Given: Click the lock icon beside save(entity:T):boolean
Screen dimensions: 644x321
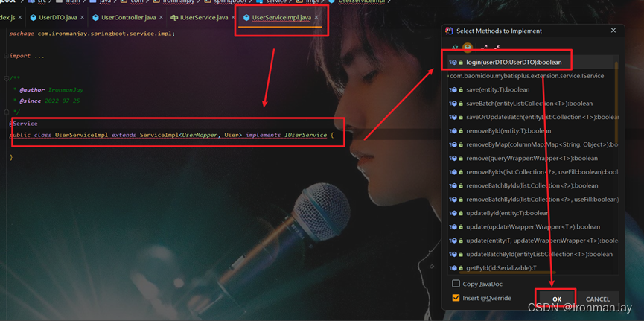Looking at the screenshot, I should point(461,89).
